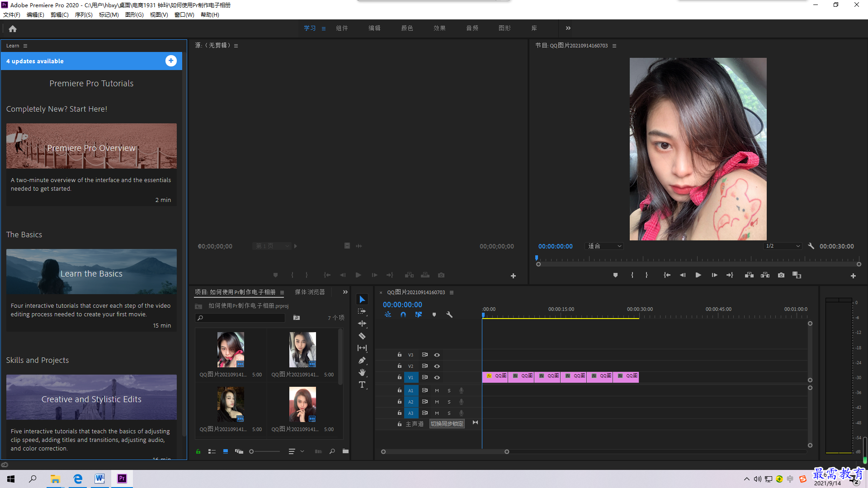Open 序列(S) menu
The height and width of the screenshot is (488, 868).
coord(84,15)
